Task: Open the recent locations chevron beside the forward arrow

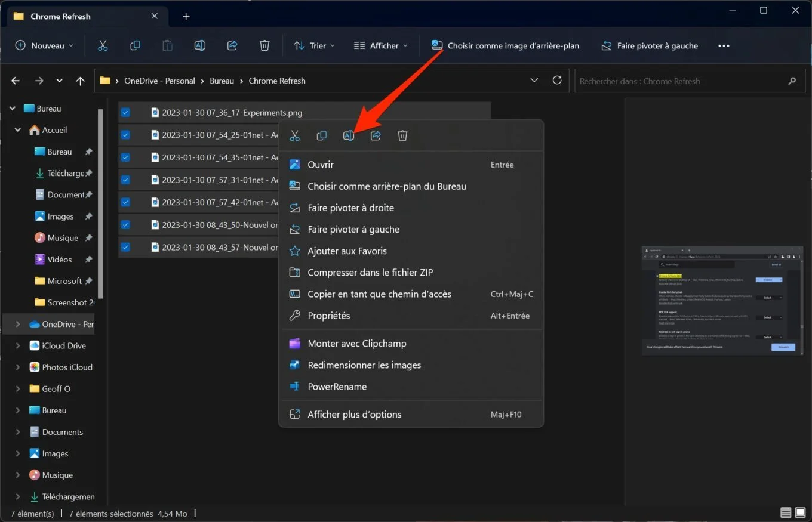Action: click(59, 81)
